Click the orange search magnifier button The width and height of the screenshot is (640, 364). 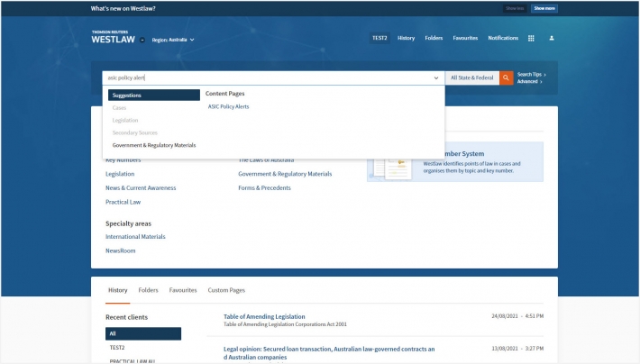coord(506,77)
